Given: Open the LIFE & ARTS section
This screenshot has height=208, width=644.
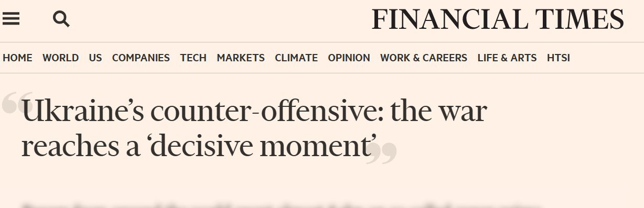Looking at the screenshot, I should [x=507, y=58].
